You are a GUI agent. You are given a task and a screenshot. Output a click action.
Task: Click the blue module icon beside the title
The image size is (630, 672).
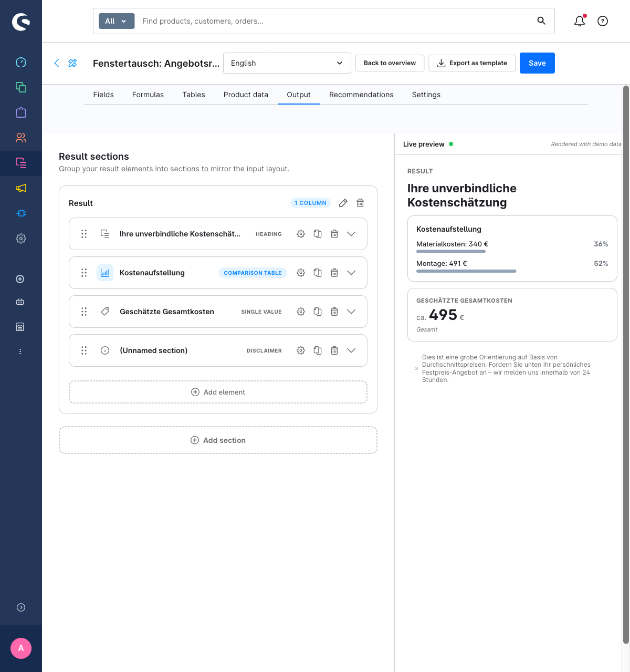[x=72, y=63]
